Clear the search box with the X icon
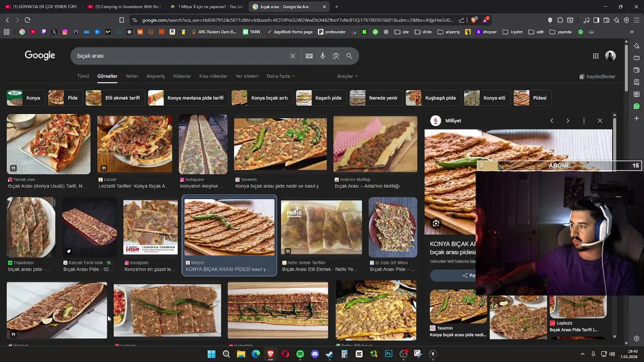Image resolution: width=644 pixels, height=362 pixels. [x=292, y=56]
